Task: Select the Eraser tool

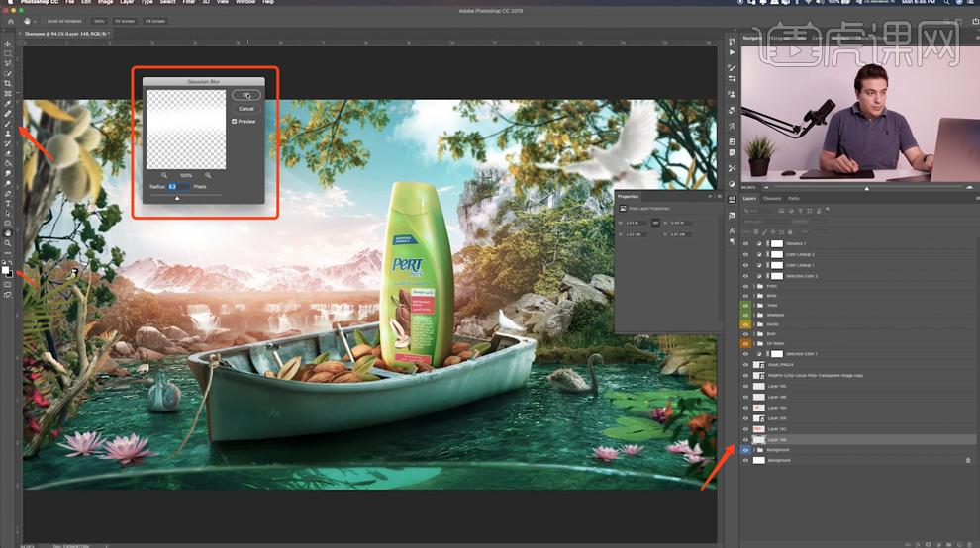Action: click(8, 153)
